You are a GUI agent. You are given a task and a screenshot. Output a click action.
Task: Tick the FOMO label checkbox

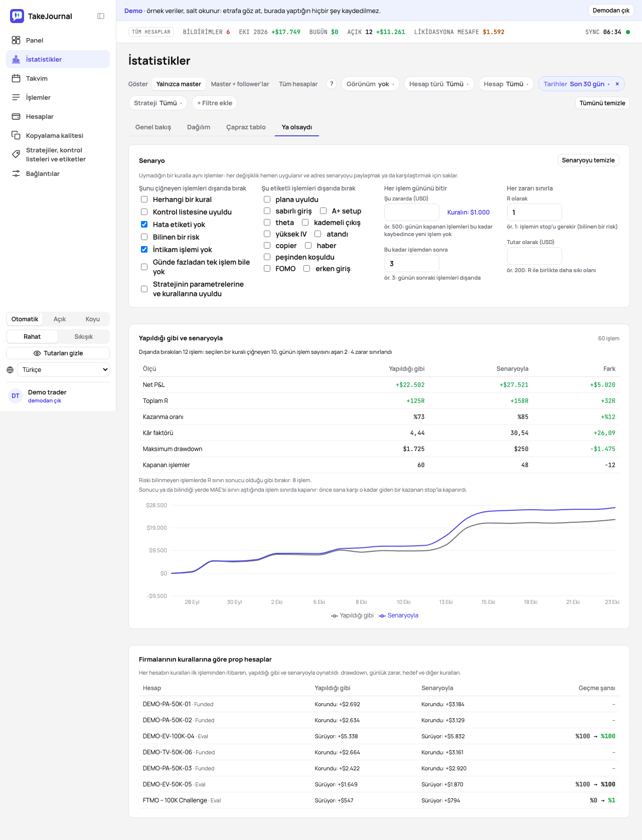pyautogui.click(x=267, y=269)
